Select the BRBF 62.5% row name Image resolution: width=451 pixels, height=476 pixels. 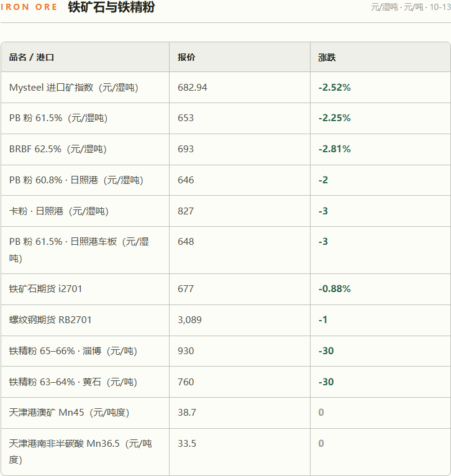point(58,149)
